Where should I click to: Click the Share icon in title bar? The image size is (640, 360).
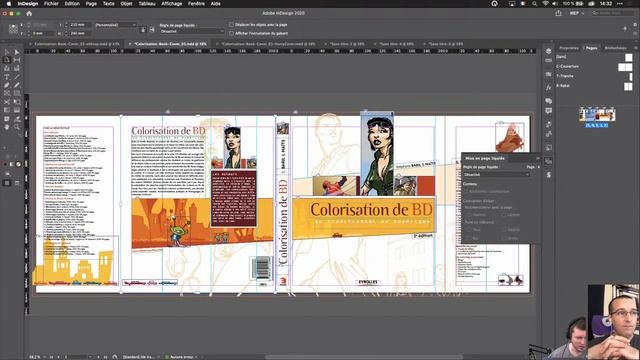click(558, 13)
